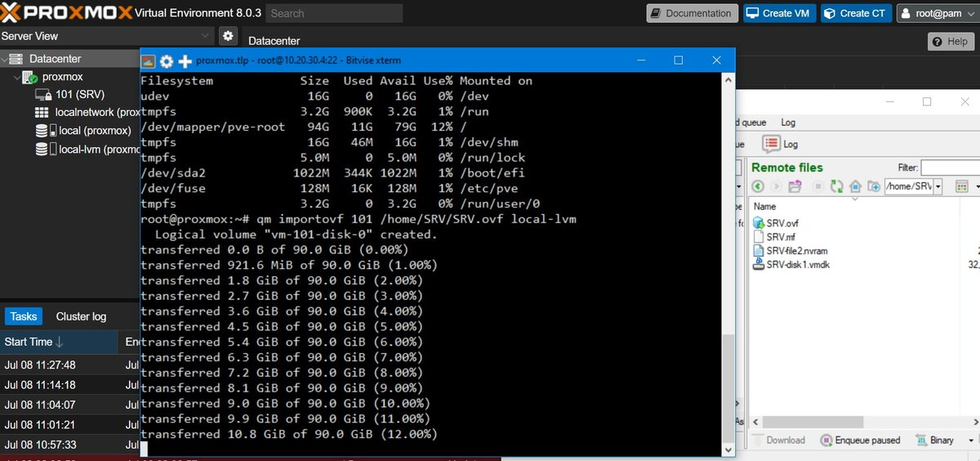This screenshot has width=980, height=461.
Task: Click the remote path field /home/SRV
Action: (909, 186)
